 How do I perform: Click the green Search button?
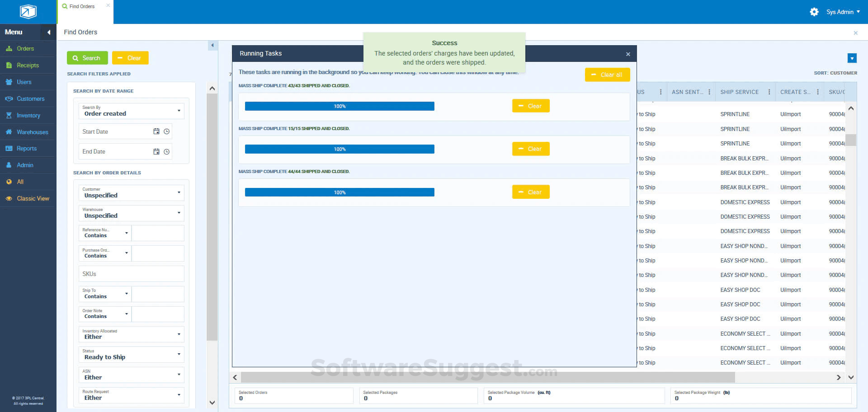(x=87, y=58)
